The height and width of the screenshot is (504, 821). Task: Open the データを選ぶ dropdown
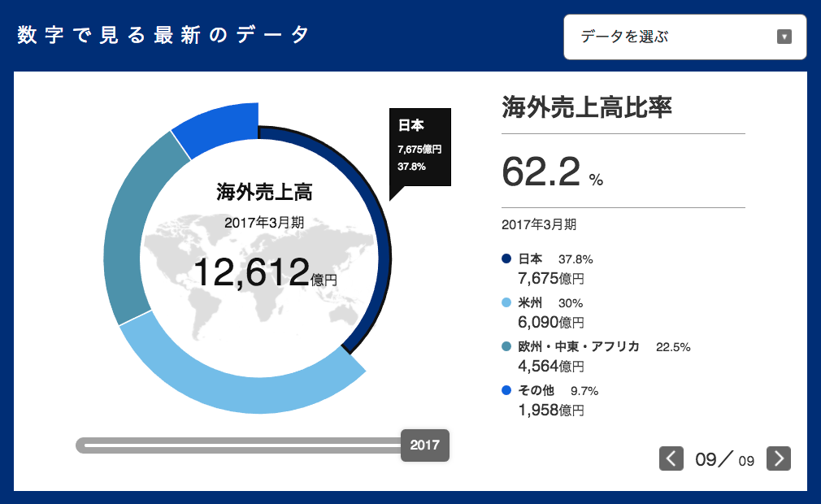click(684, 37)
